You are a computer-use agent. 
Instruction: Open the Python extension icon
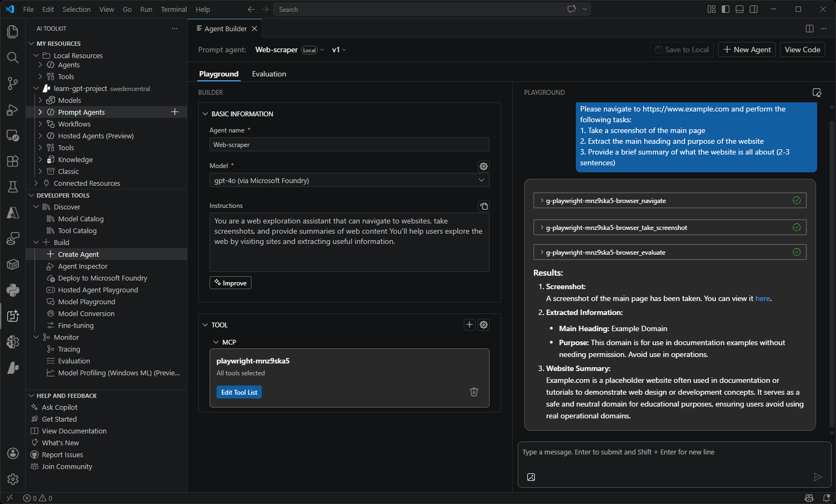pos(12,290)
